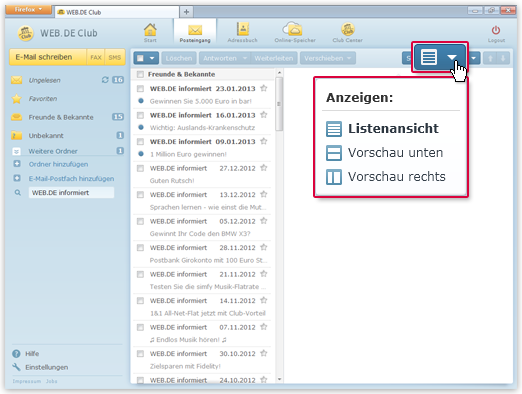Screen dimensions: 522x394
Task: Open the Start home icon
Action: point(150,29)
